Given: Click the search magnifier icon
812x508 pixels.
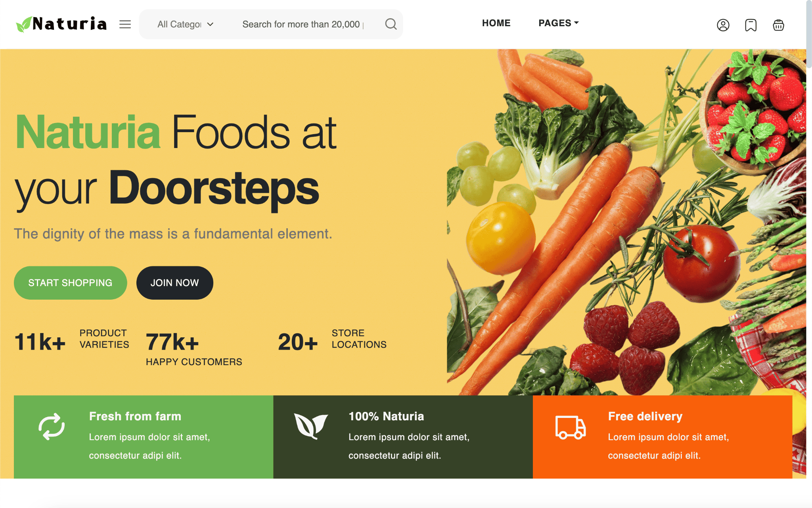Looking at the screenshot, I should point(391,24).
